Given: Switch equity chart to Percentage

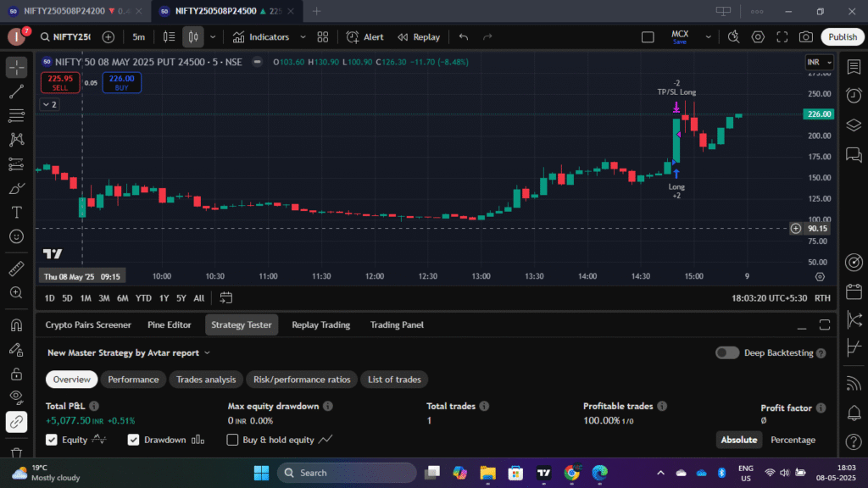Looking at the screenshot, I should tap(793, 440).
